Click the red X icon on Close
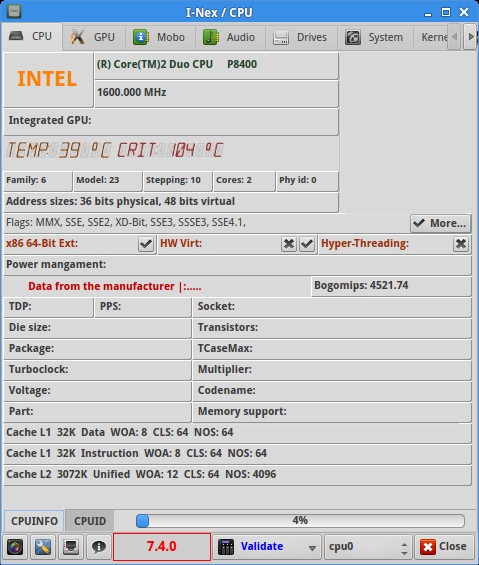The height and width of the screenshot is (565, 479). (x=428, y=547)
